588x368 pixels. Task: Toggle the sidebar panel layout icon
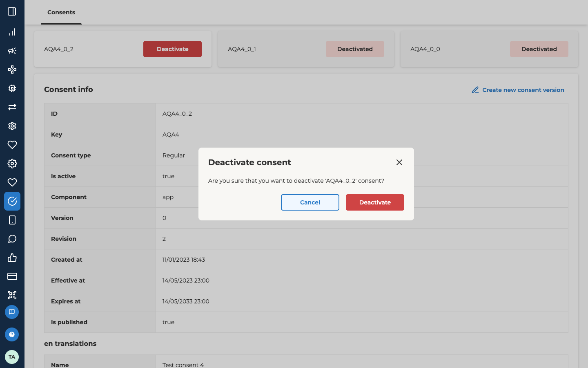(12, 11)
